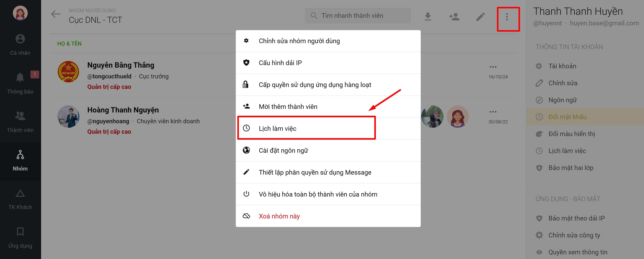Select Lịch làm việc from popup menu
The width and height of the screenshot is (644, 259).
(x=278, y=128)
